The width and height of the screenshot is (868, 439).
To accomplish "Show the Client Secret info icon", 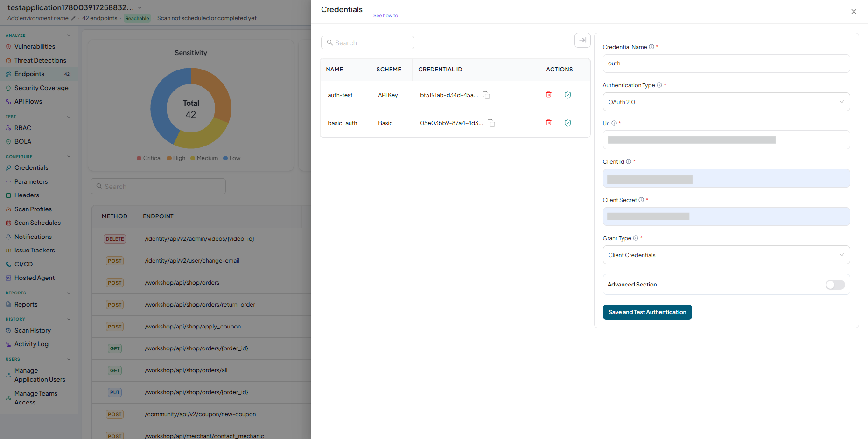I will coord(641,200).
